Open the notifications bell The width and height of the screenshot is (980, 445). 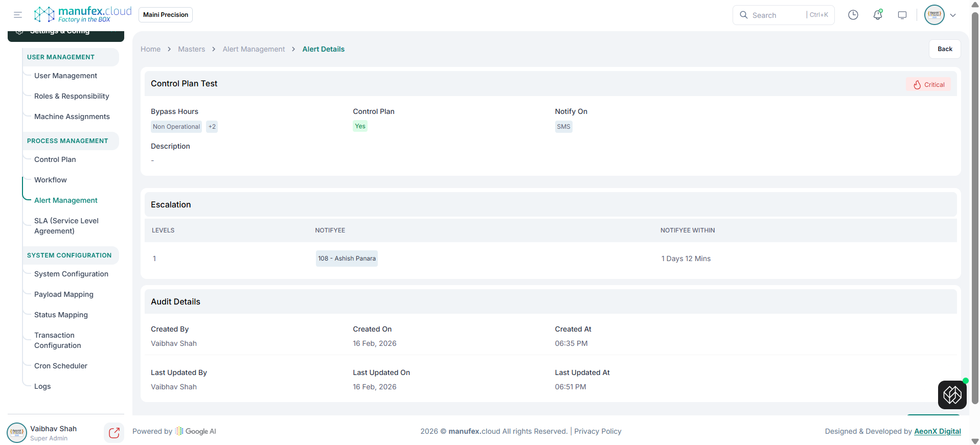tap(877, 15)
